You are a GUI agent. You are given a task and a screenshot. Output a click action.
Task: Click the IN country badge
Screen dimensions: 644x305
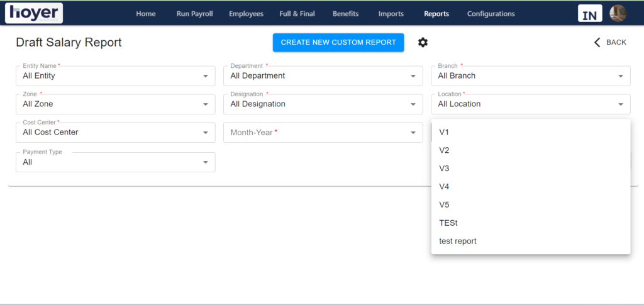[x=590, y=13]
